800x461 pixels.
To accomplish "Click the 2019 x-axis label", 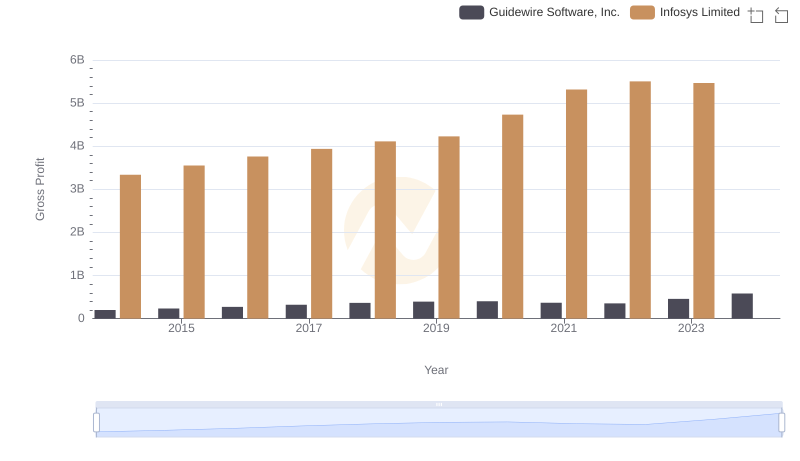I will click(436, 328).
